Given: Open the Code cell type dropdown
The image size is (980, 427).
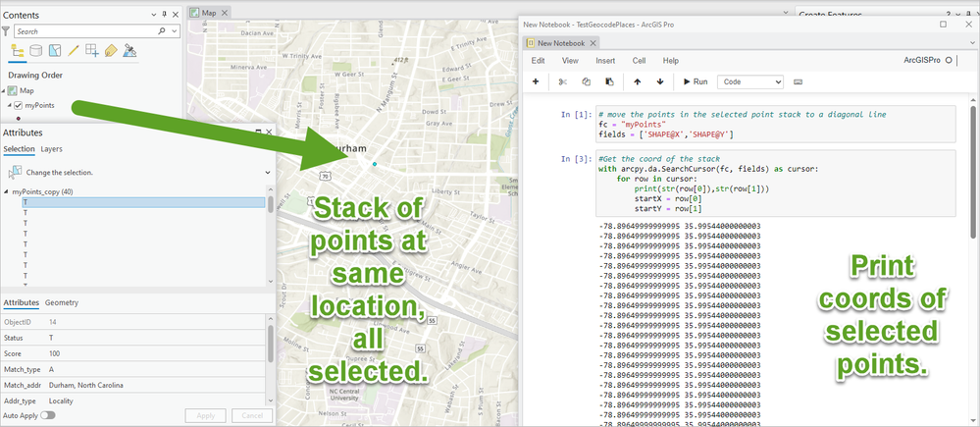Looking at the screenshot, I should coord(749,82).
